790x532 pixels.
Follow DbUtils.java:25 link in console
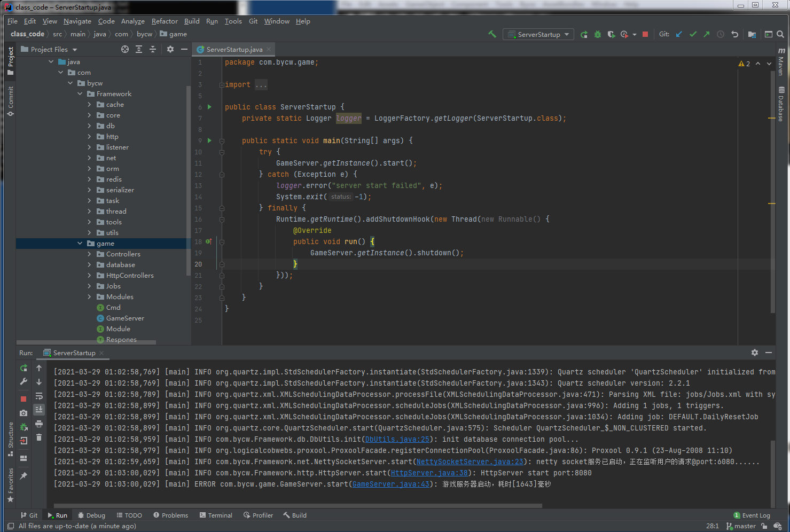pos(397,439)
